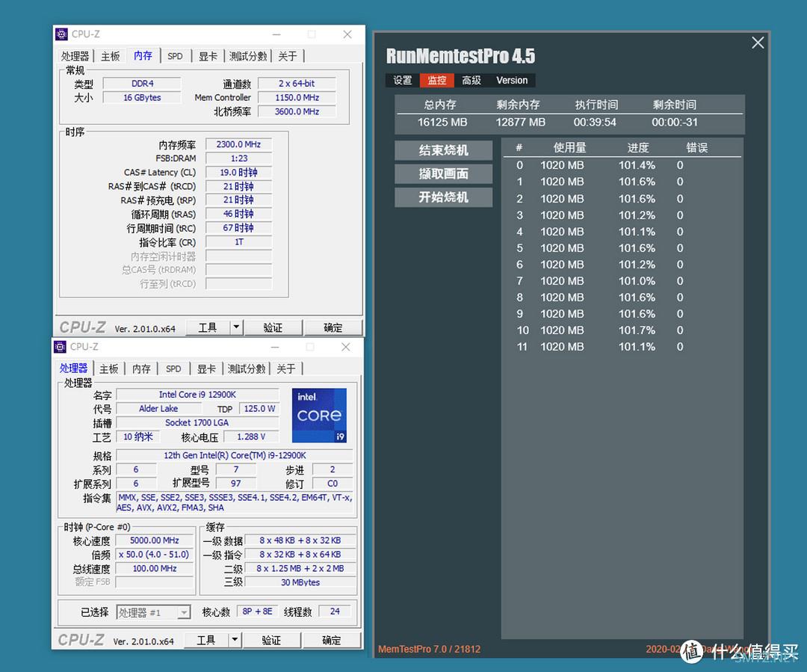Minimize the bottom CPU-Z window

click(275, 347)
